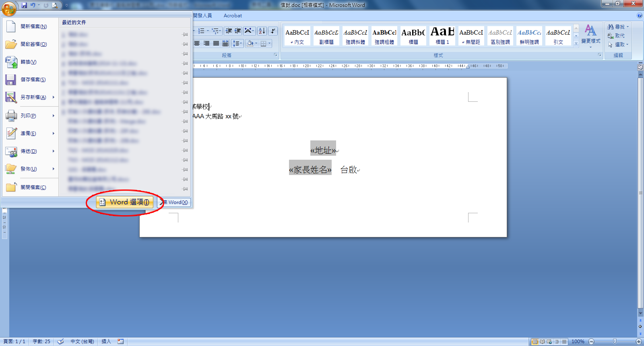This screenshot has height=346, width=644.
Task: Expand the 選取 dropdown in editing group
Action: pos(627,45)
